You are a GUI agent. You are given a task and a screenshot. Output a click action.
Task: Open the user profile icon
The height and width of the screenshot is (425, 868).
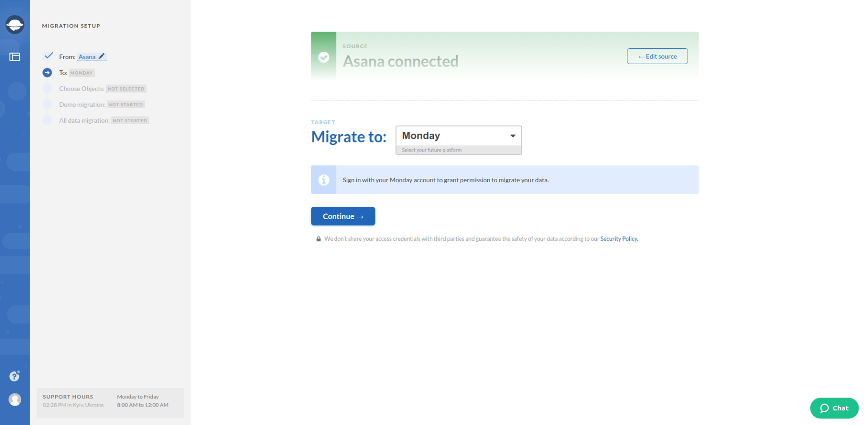(x=15, y=399)
